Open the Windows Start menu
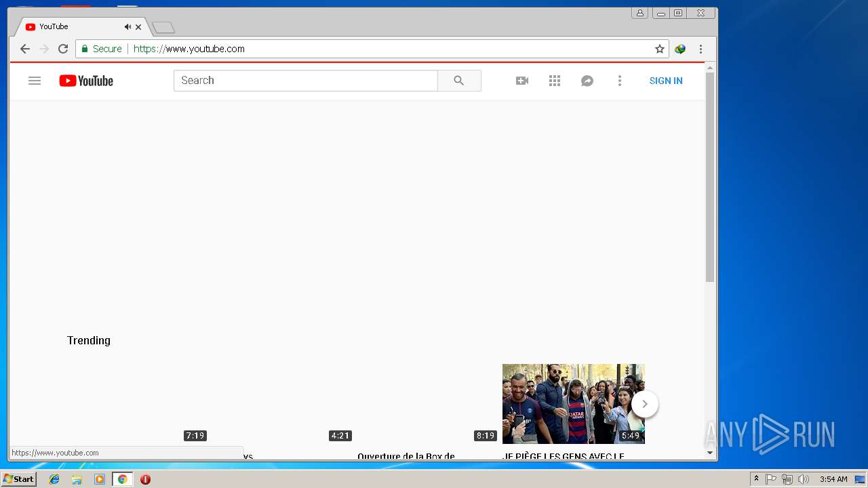868x488 pixels. (x=18, y=479)
